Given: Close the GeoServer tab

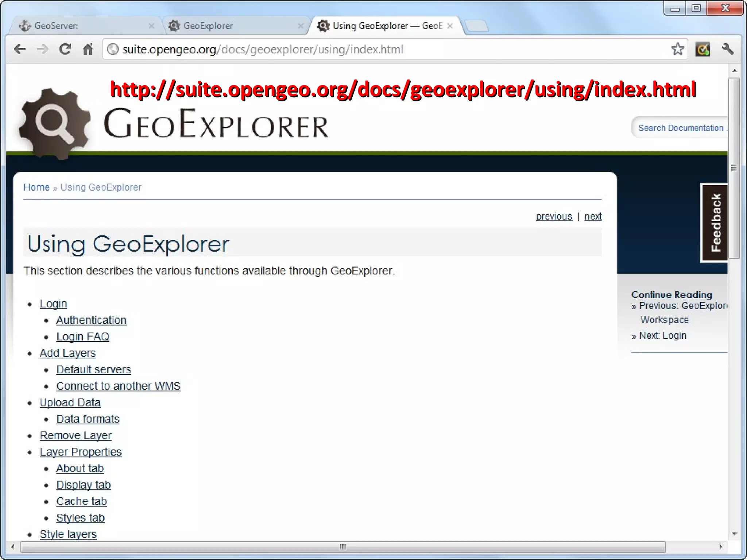Looking at the screenshot, I should pos(151,26).
